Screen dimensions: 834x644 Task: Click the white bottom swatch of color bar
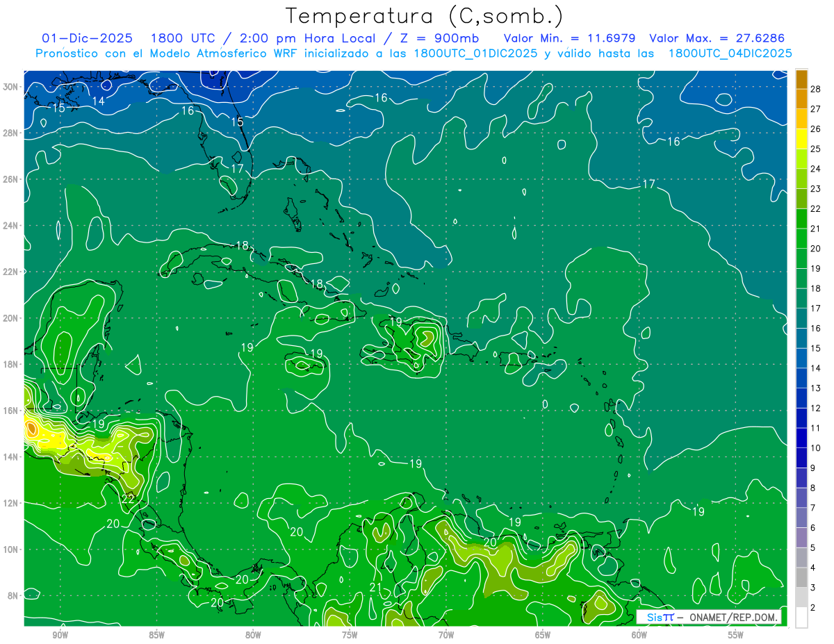801,617
